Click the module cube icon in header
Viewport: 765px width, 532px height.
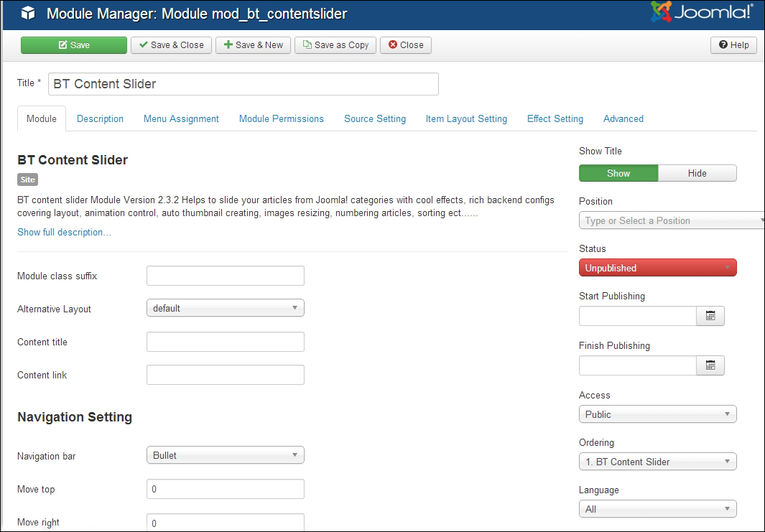click(x=28, y=13)
